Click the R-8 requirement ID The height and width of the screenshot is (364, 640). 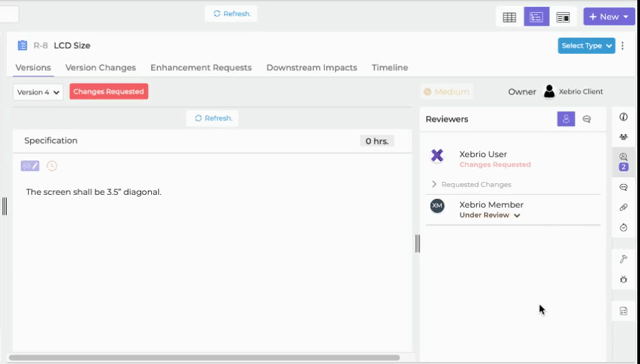[40, 46]
